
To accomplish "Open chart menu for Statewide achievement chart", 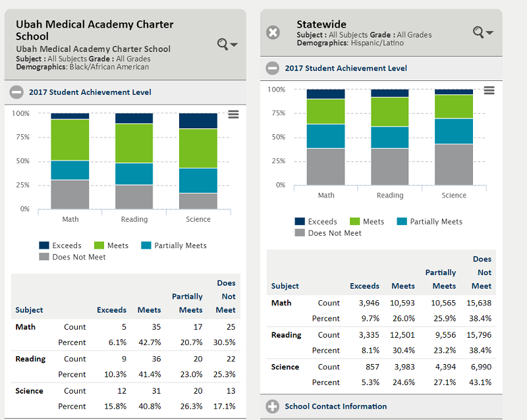I will (x=489, y=90).
